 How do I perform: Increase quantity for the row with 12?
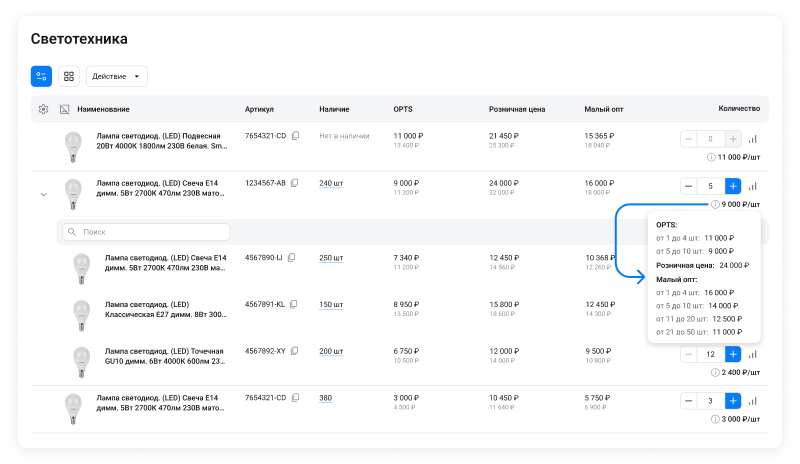(733, 354)
